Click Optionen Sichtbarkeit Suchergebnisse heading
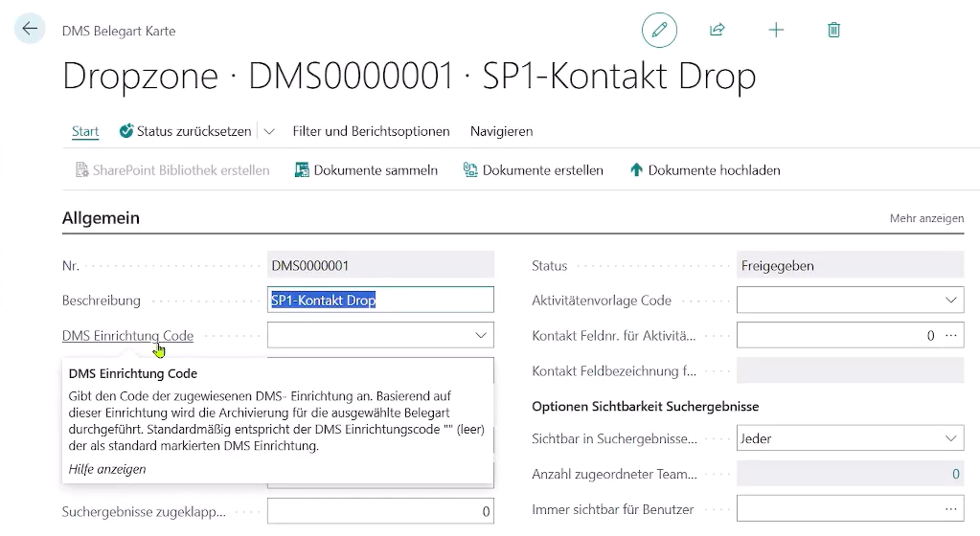This screenshot has height=536, width=980. (x=645, y=406)
